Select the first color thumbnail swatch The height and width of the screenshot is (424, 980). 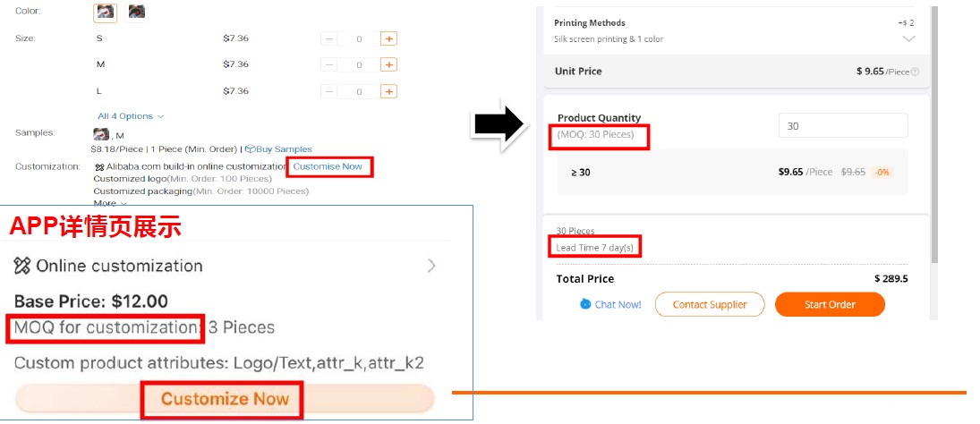[105, 12]
